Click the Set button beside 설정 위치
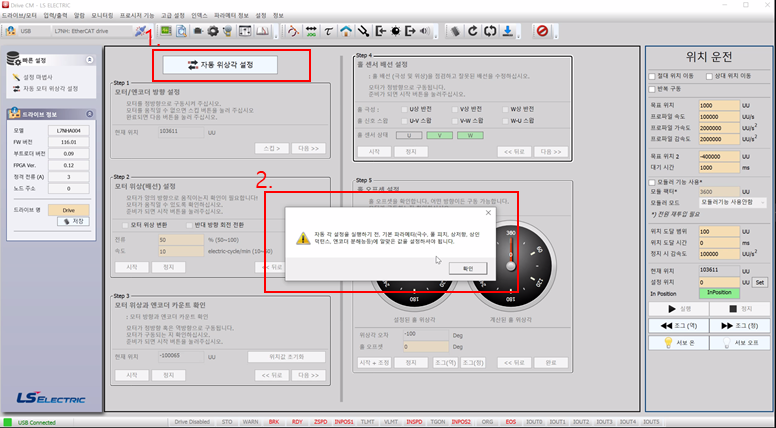The image size is (776, 428). (760, 282)
